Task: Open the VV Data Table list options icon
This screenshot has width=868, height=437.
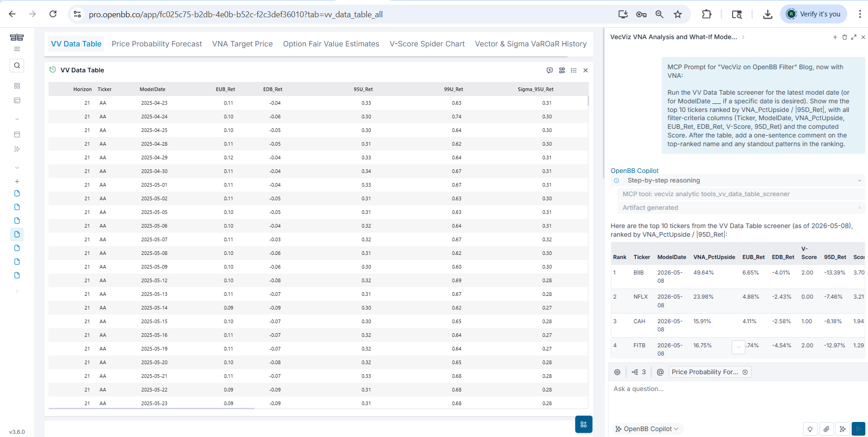Action: [574, 71]
